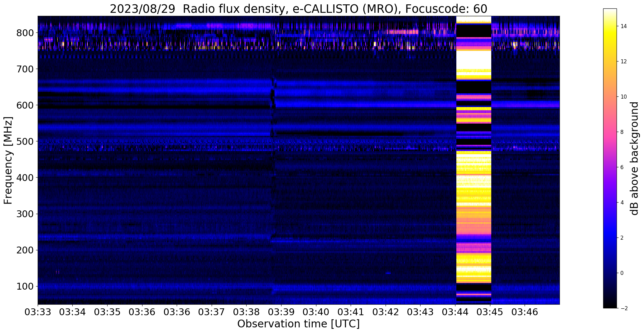The height and width of the screenshot is (333, 644).
Task: Click the 03:45 time tick label
Action: pos(490,312)
